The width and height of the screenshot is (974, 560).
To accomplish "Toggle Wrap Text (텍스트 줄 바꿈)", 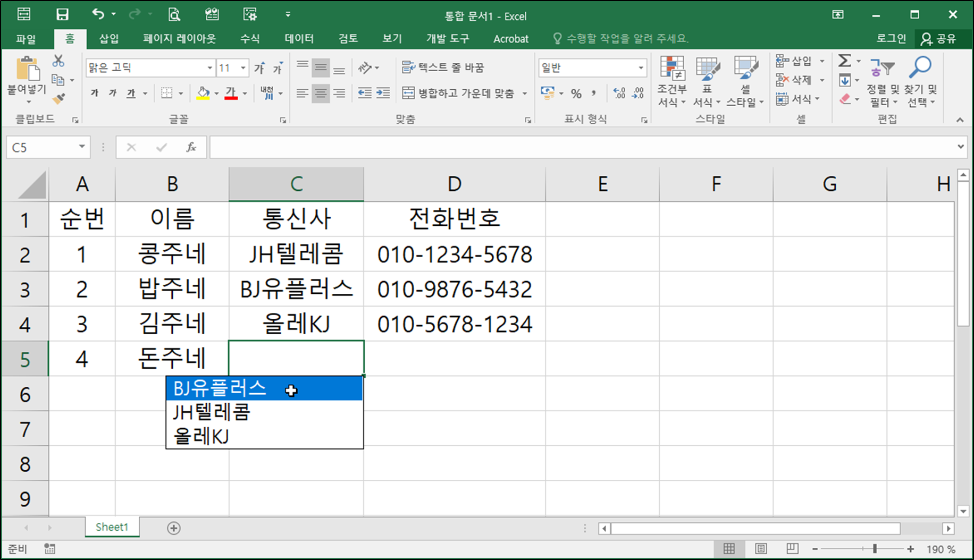I will (x=443, y=67).
